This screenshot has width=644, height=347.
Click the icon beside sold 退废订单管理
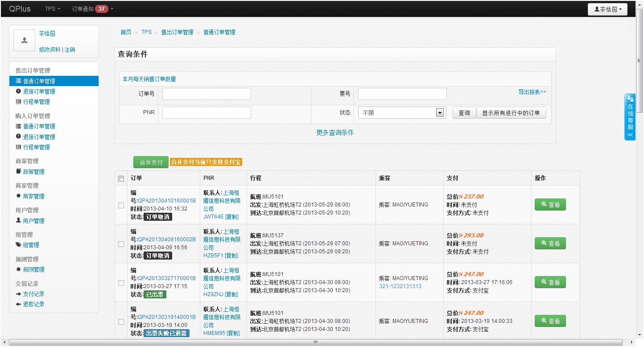point(18,91)
